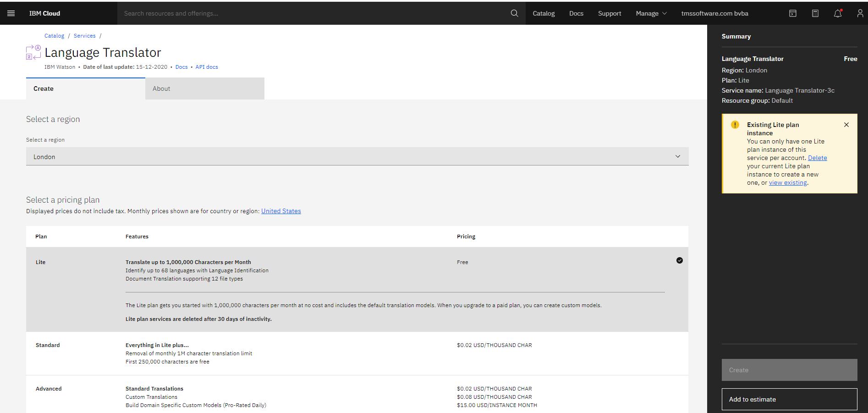Click the disabled Create button

point(789,370)
